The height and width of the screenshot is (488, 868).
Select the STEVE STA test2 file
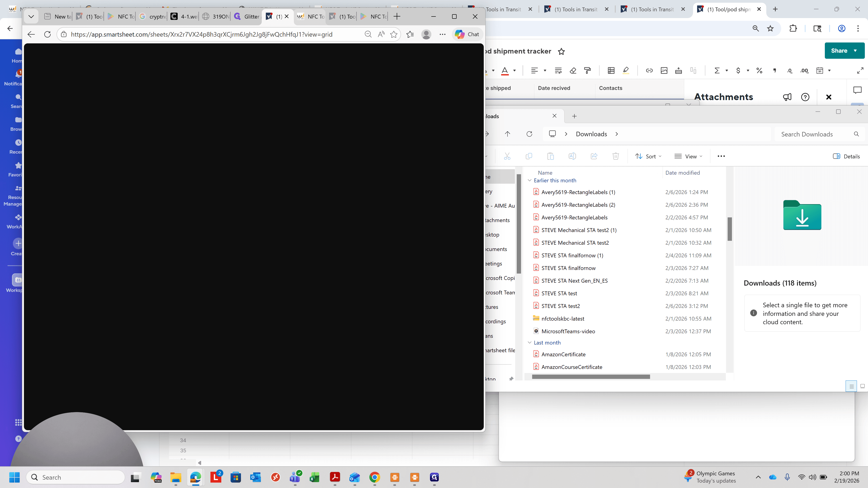[561, 306]
